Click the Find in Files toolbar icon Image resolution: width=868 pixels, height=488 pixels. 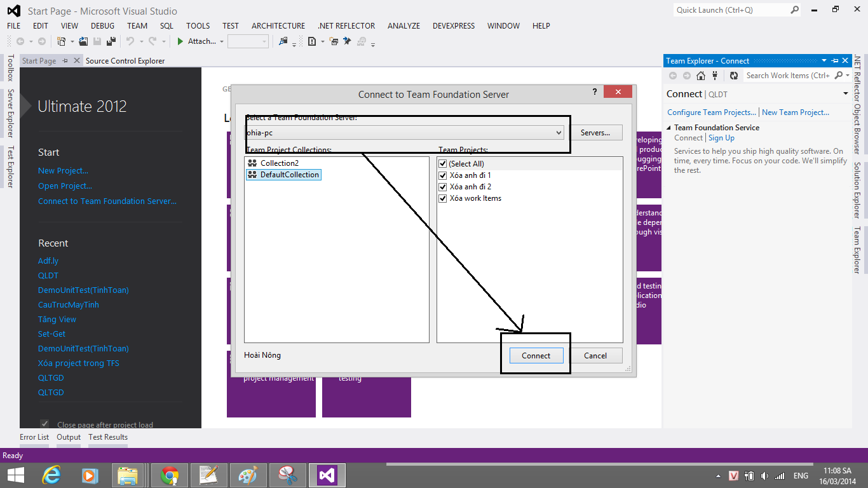tap(283, 41)
